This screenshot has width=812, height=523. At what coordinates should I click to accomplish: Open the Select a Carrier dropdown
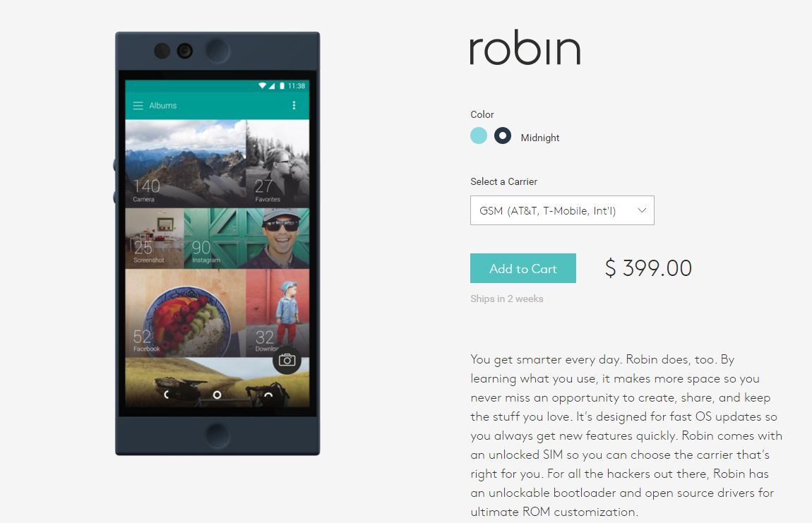562,210
